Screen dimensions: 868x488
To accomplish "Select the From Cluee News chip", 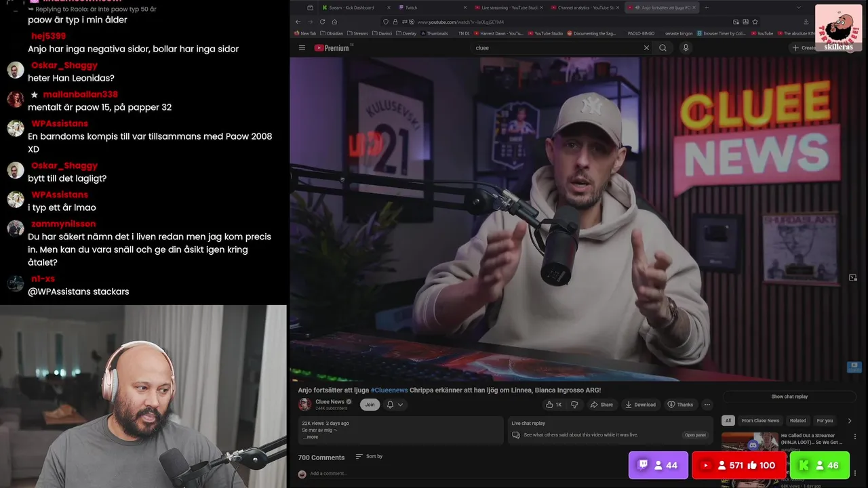I will [760, 420].
